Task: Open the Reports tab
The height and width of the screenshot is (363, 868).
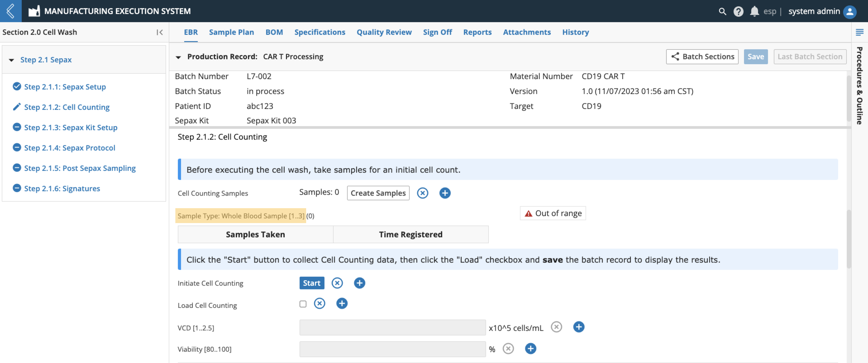Action: 477,32
